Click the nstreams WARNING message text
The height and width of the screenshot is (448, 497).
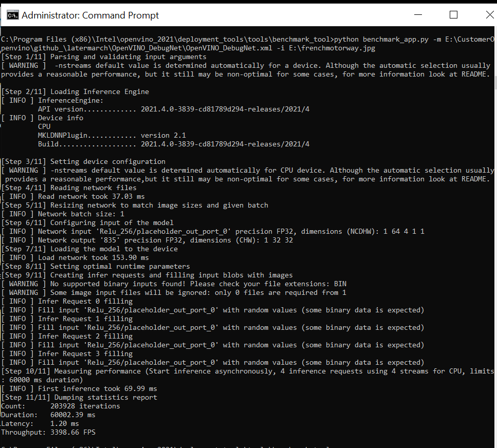pyautogui.click(x=206, y=65)
